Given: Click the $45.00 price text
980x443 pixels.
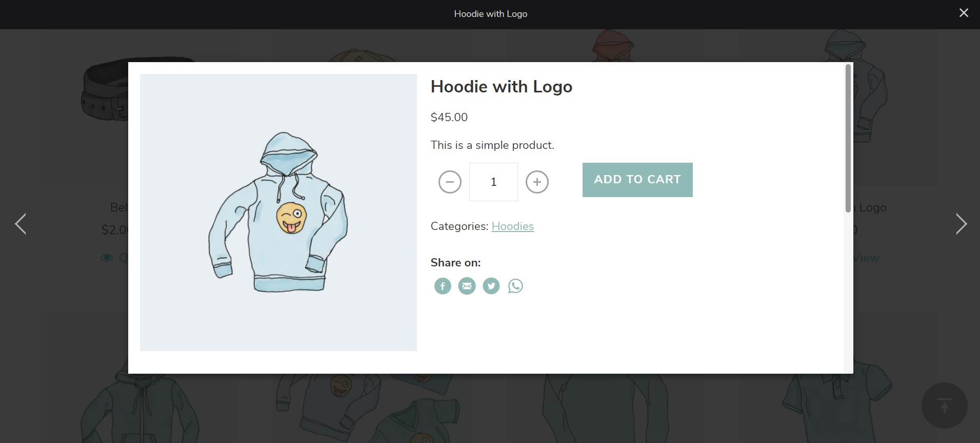Looking at the screenshot, I should pos(449,117).
